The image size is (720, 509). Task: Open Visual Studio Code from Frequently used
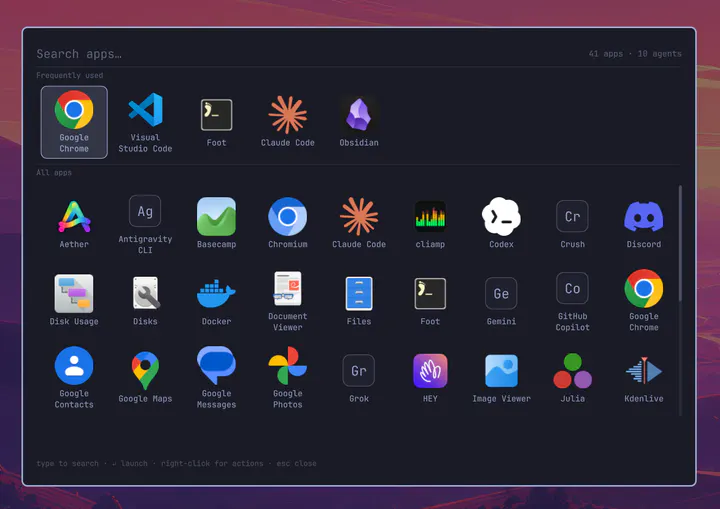(x=145, y=122)
